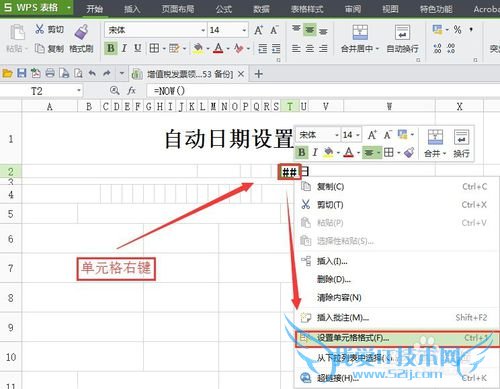
Task: Click the Undo arrow
Action: tap(92, 73)
